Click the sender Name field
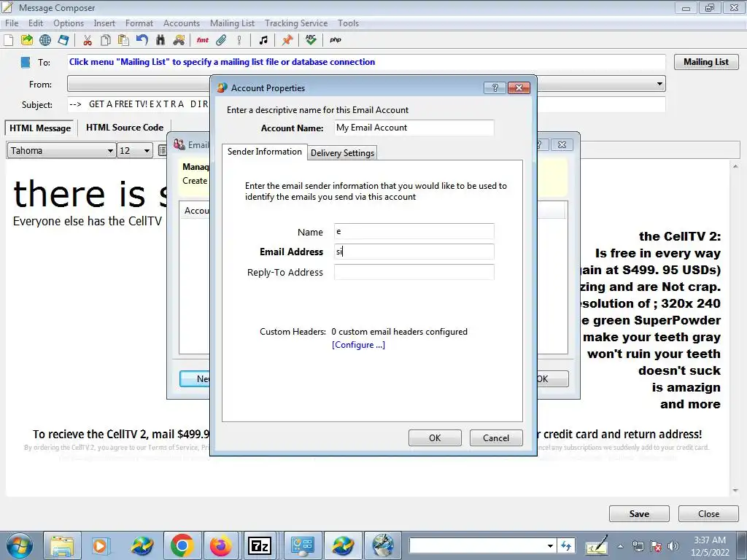747x560 pixels. tap(414, 231)
